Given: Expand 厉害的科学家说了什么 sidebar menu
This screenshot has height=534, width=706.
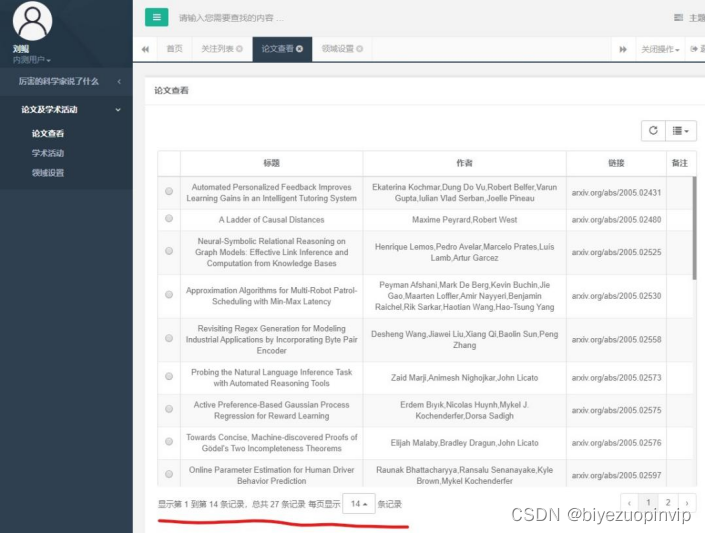Looking at the screenshot, I should [x=67, y=81].
